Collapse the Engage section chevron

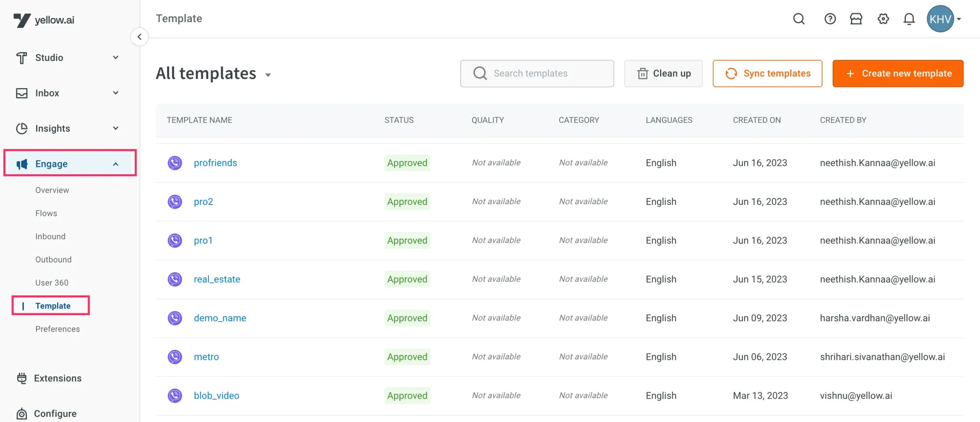(x=116, y=164)
